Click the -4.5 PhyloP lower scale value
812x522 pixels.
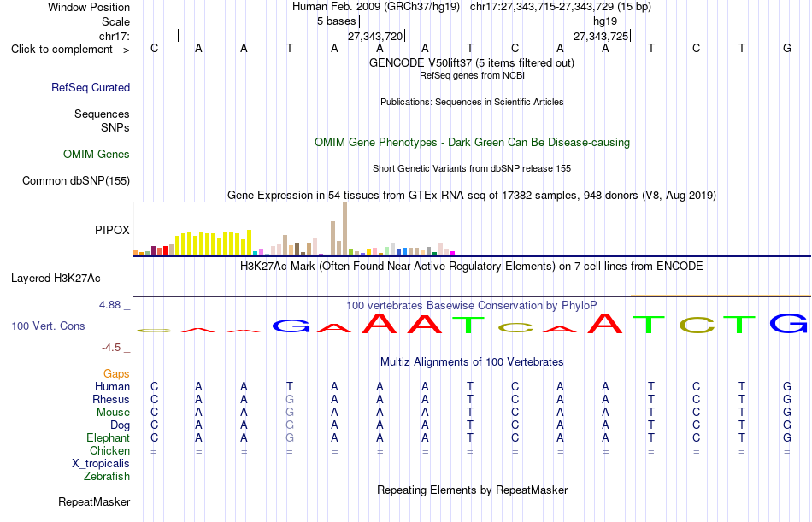pyautogui.click(x=111, y=348)
